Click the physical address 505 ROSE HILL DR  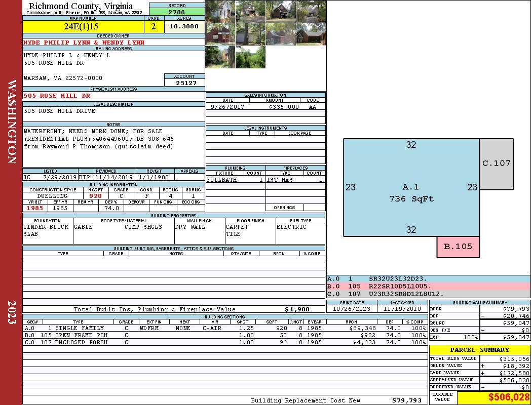click(57, 96)
